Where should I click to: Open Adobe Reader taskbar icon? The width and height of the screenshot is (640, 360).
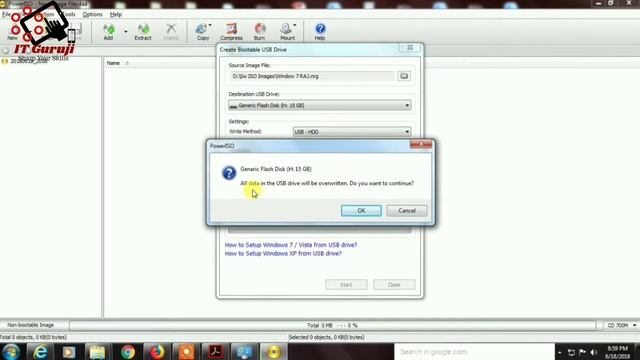216,352
